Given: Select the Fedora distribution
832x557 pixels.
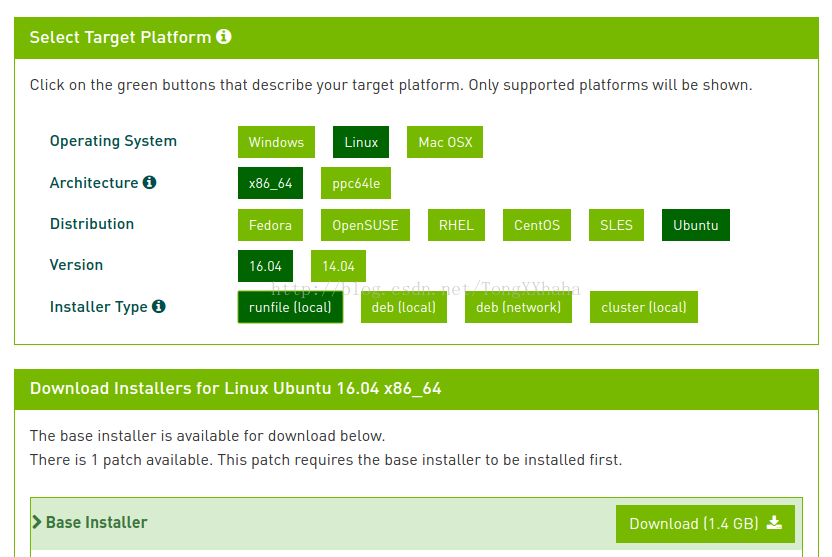Looking at the screenshot, I should (x=271, y=225).
